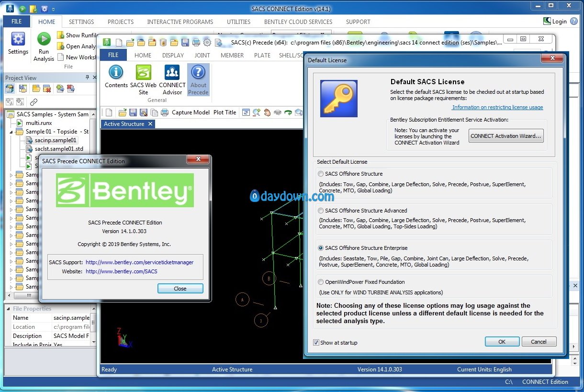Switch to the SETTINGS tab in SACS
This screenshot has width=584, height=392.
[81, 22]
